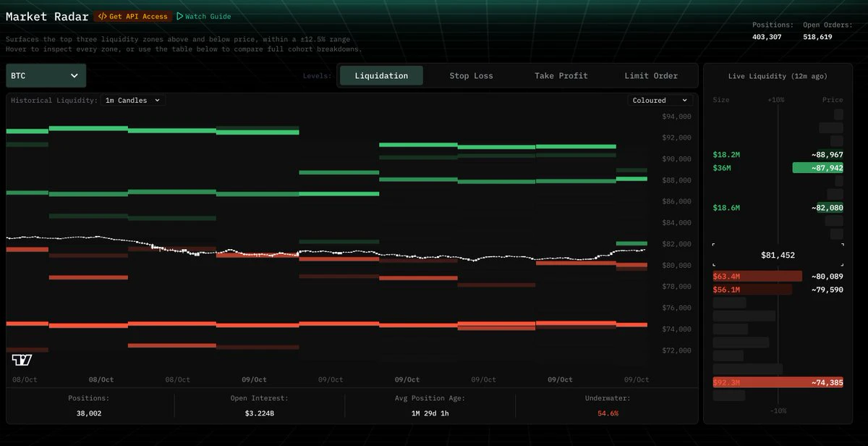Click the current price $81,452 marker
The image size is (868, 446).
[x=778, y=255]
